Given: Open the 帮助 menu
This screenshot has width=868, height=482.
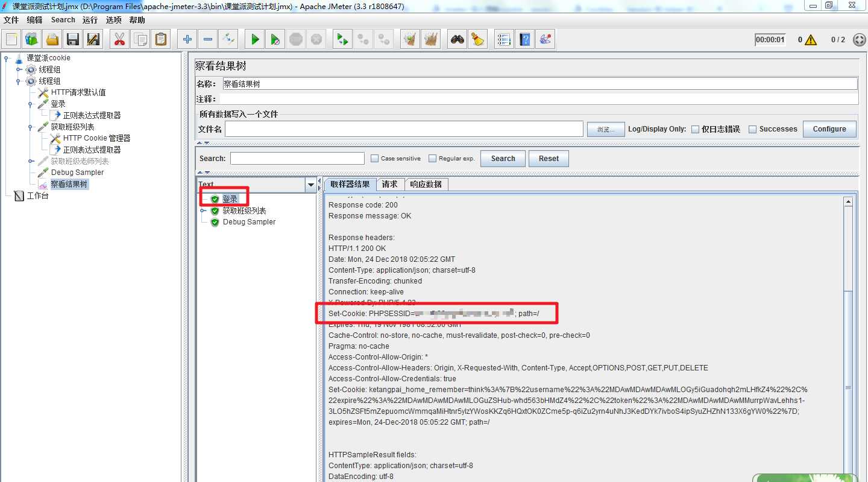Looking at the screenshot, I should point(137,20).
